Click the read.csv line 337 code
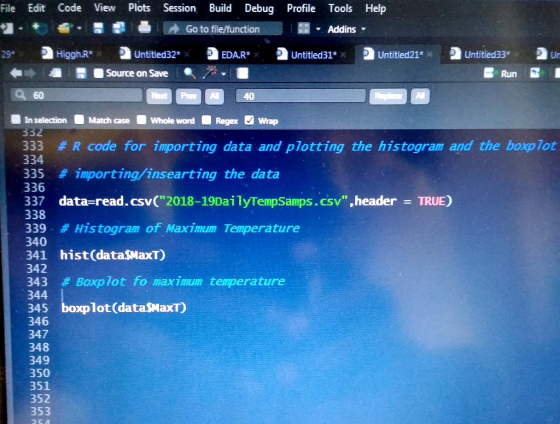Image resolution: width=560 pixels, height=424 pixels. point(255,201)
